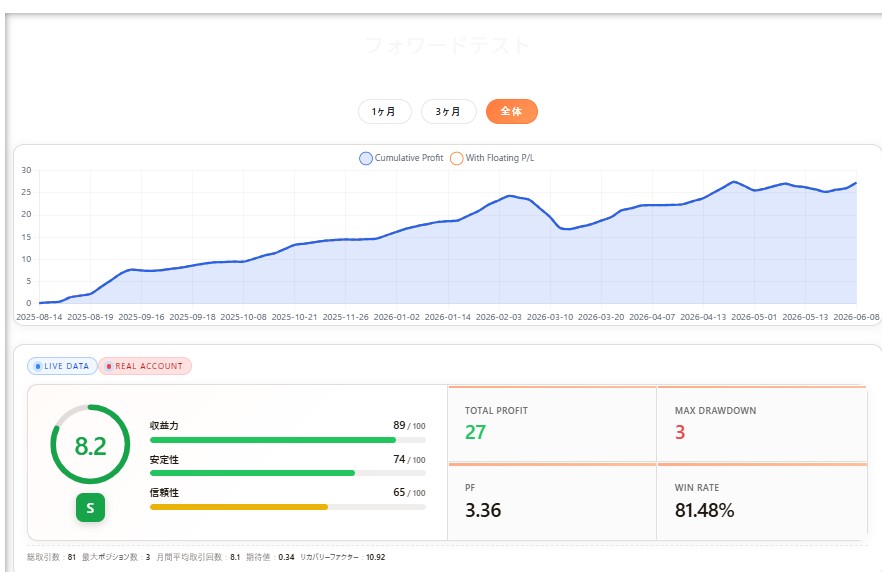
Task: Click the 2026-02-03 x-axis date label
Action: pos(499,317)
